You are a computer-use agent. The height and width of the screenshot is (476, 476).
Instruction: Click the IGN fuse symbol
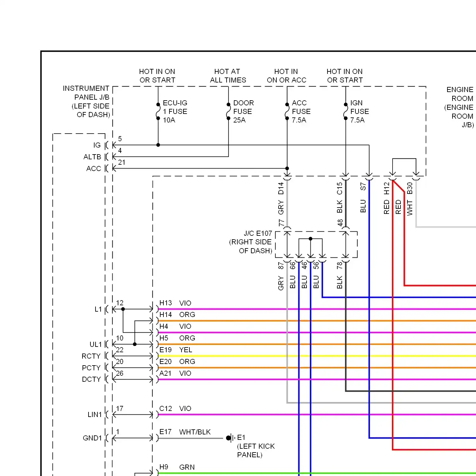346,111
